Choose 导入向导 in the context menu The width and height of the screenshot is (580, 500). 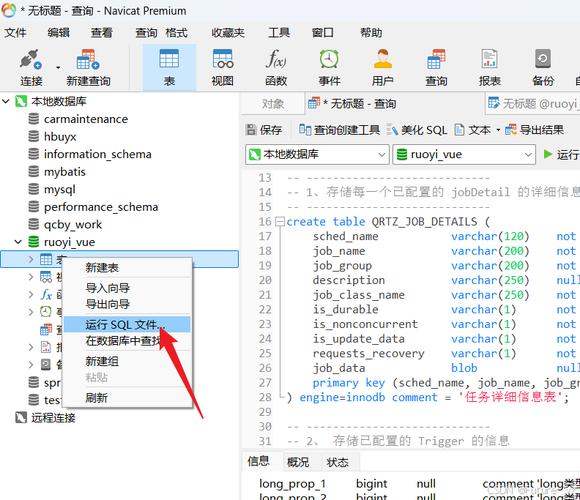(x=127, y=288)
